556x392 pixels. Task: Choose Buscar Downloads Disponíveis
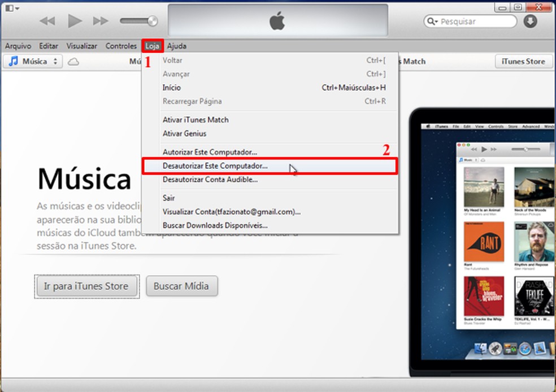[270, 225]
